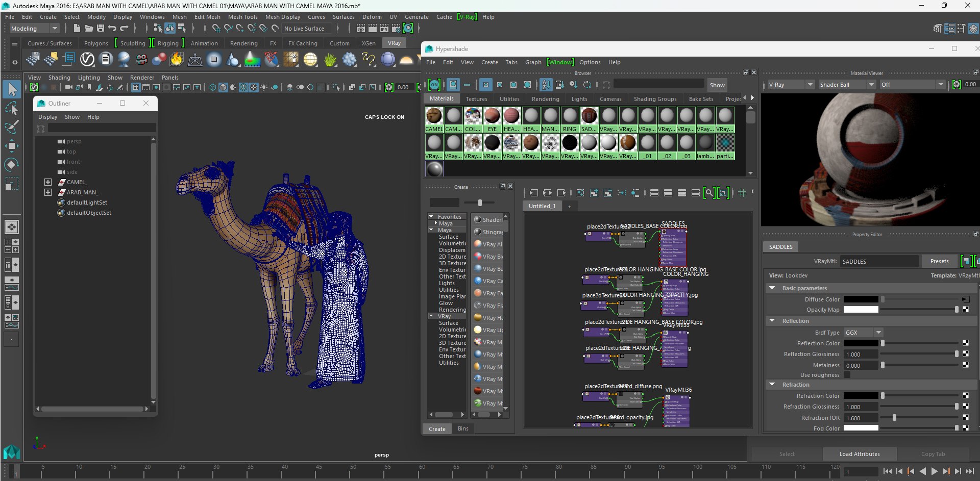The height and width of the screenshot is (481, 980).
Task: Activate the Lasso select tool
Action: coord(12,108)
